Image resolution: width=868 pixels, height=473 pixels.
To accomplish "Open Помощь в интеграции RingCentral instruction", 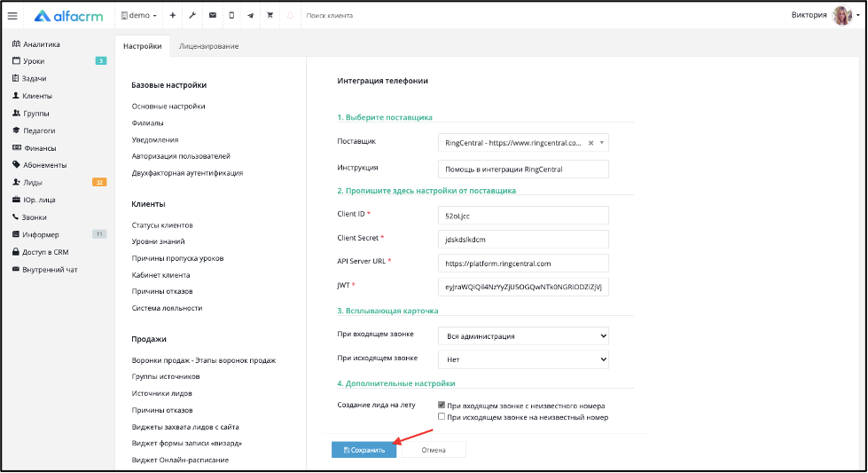I will 523,169.
